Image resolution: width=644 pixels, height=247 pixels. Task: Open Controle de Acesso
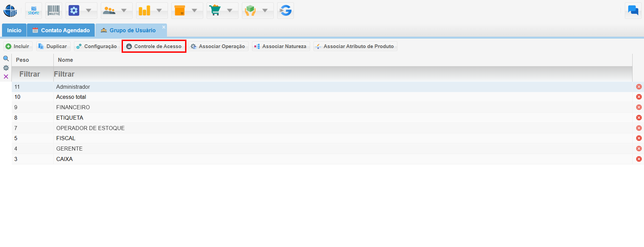coord(154,46)
